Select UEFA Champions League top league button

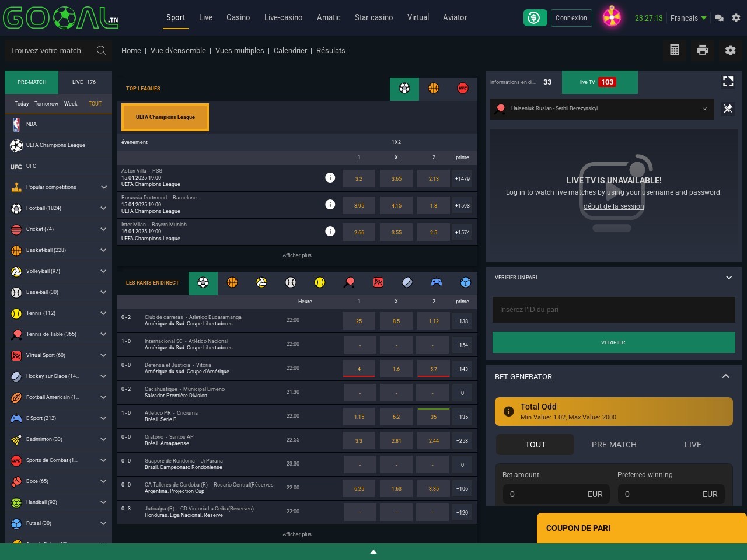(x=165, y=117)
